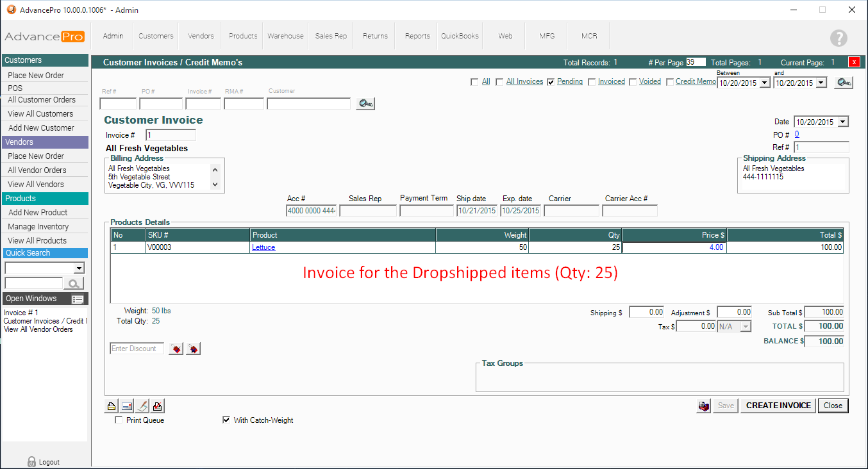Click the Enter Discount input field
The width and height of the screenshot is (868, 469).
point(137,349)
